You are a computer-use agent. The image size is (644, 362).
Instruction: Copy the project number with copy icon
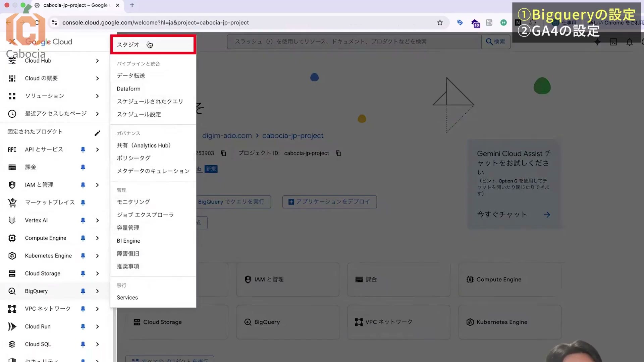pyautogui.click(x=223, y=153)
